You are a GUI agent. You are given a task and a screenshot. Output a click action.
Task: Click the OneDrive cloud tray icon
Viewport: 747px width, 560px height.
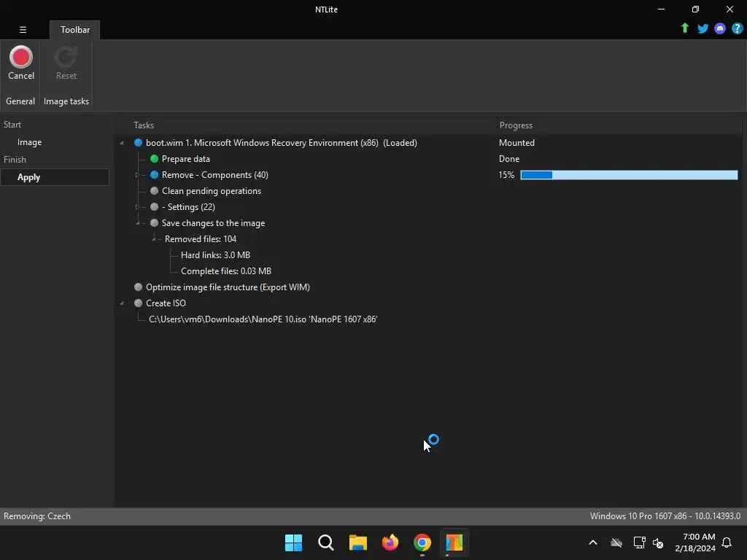pyautogui.click(x=616, y=542)
